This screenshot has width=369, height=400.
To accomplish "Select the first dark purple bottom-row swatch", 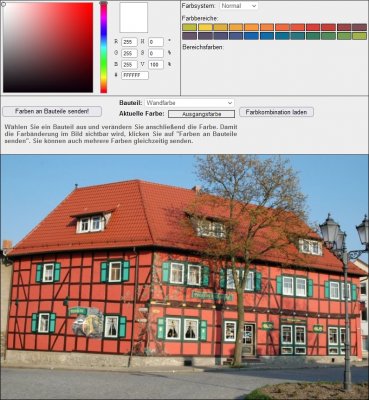I will click(189, 36).
